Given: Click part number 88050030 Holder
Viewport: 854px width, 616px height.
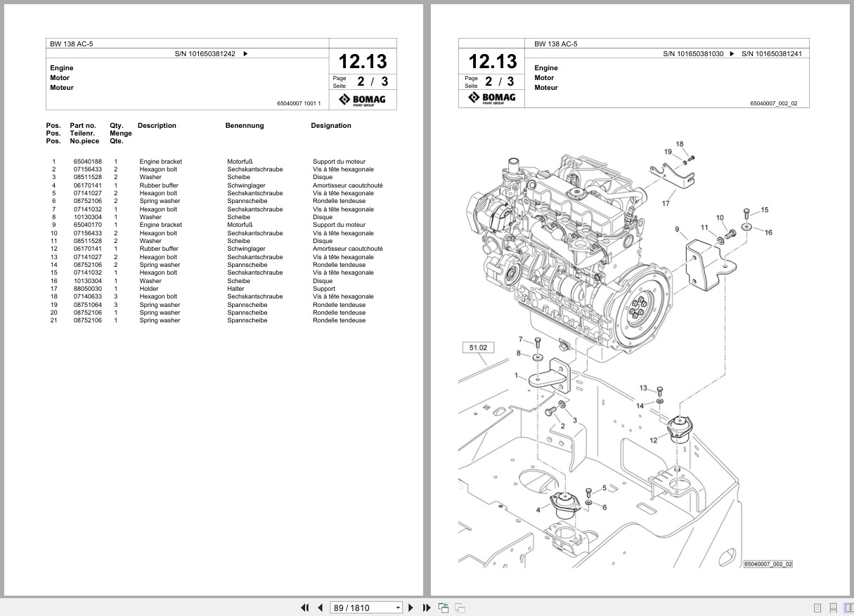Looking at the screenshot, I should [x=87, y=289].
